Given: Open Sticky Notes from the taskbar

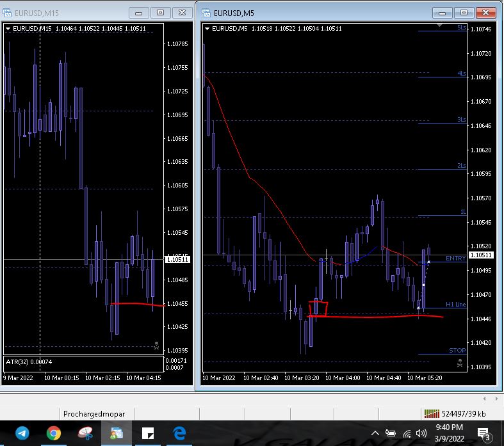Looking at the screenshot, I should (x=148, y=433).
